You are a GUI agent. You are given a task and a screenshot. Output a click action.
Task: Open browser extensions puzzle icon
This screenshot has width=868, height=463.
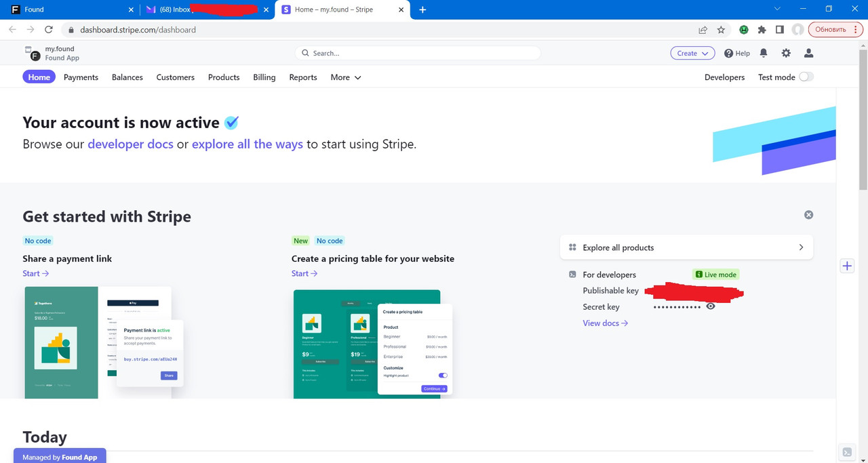point(762,30)
